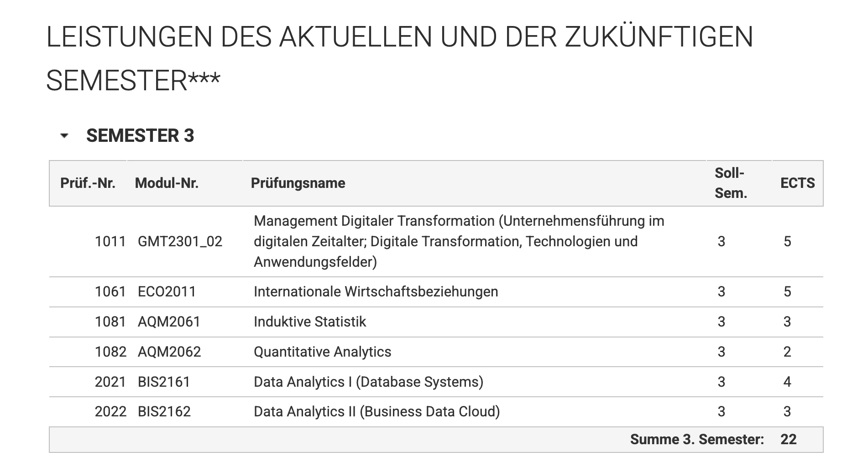The height and width of the screenshot is (467, 868).
Task: Click the Quantitative Analytics exam entry
Action: click(322, 352)
